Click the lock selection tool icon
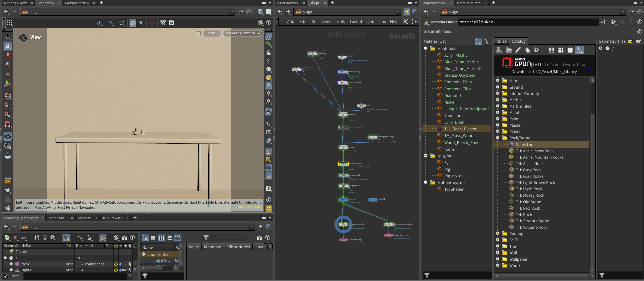The width and height of the screenshot is (644, 281). click(x=8, y=46)
